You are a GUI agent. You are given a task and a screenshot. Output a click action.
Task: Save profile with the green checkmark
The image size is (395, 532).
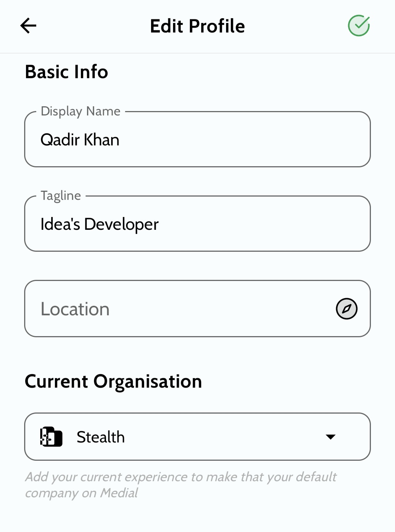point(358,26)
